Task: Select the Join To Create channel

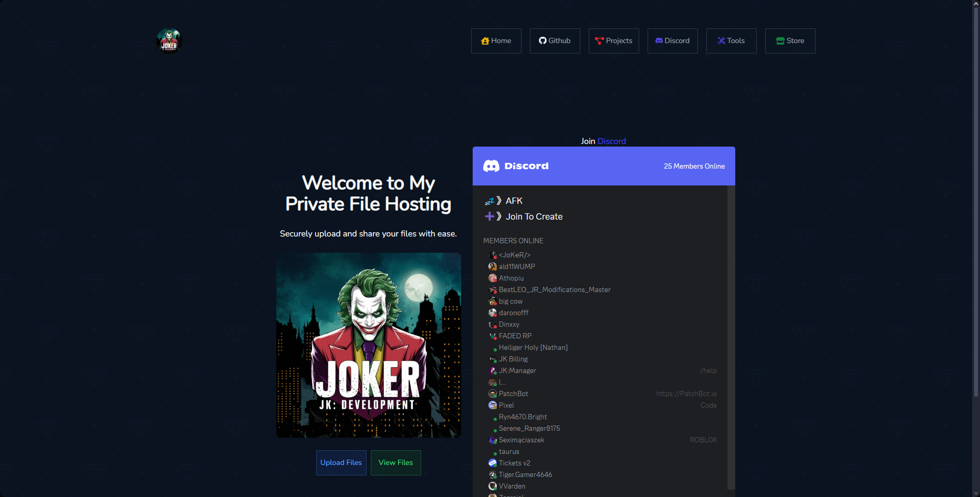Action: [534, 216]
